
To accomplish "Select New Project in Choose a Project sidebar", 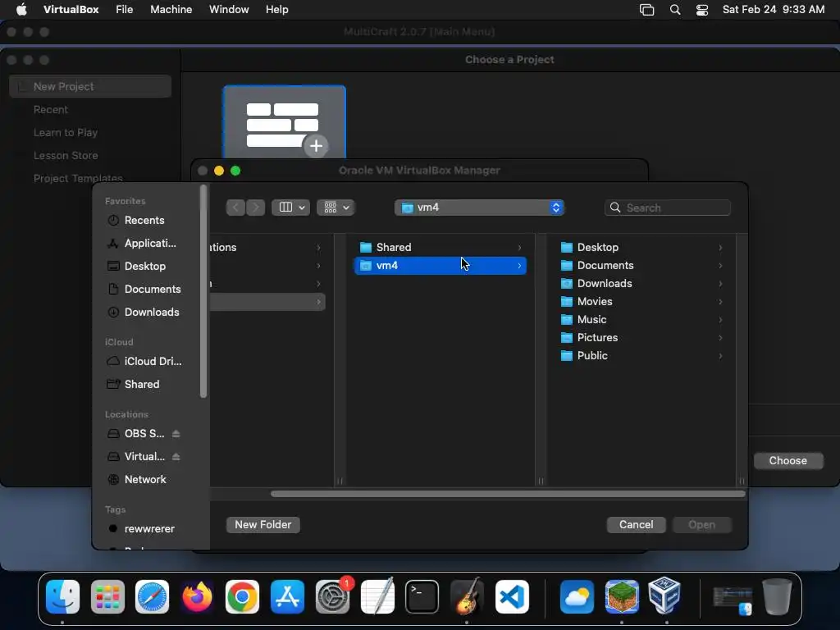I will [x=90, y=86].
